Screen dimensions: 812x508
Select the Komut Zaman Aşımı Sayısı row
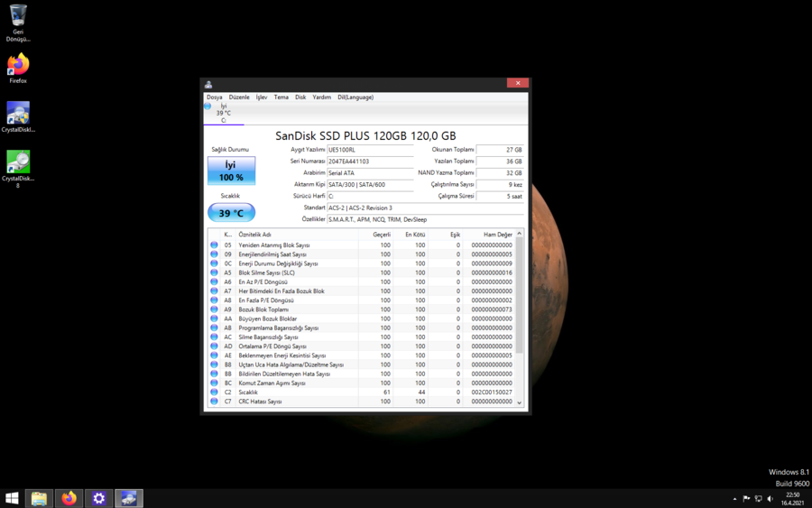[362, 383]
